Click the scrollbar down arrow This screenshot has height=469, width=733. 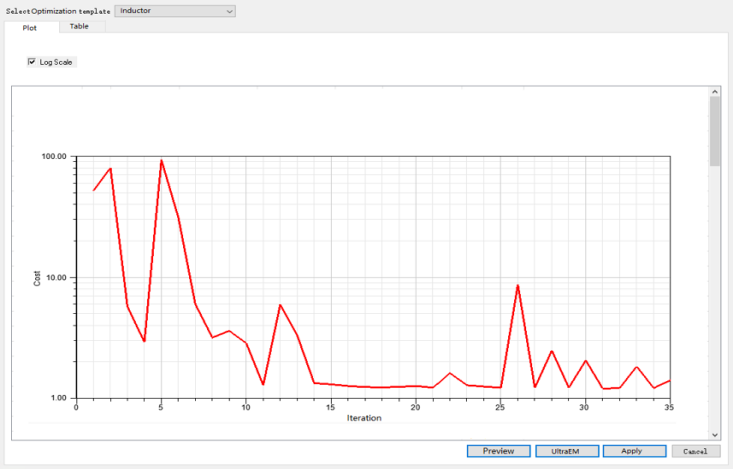click(x=714, y=435)
